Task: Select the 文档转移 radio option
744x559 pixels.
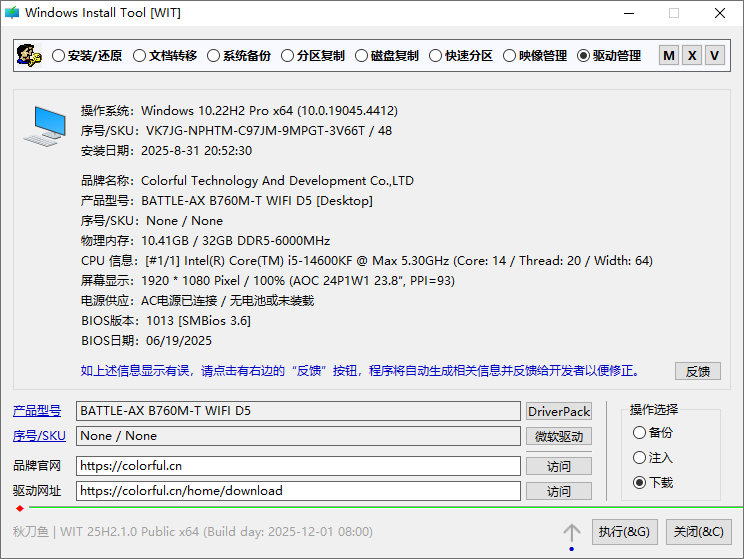Action: point(165,56)
